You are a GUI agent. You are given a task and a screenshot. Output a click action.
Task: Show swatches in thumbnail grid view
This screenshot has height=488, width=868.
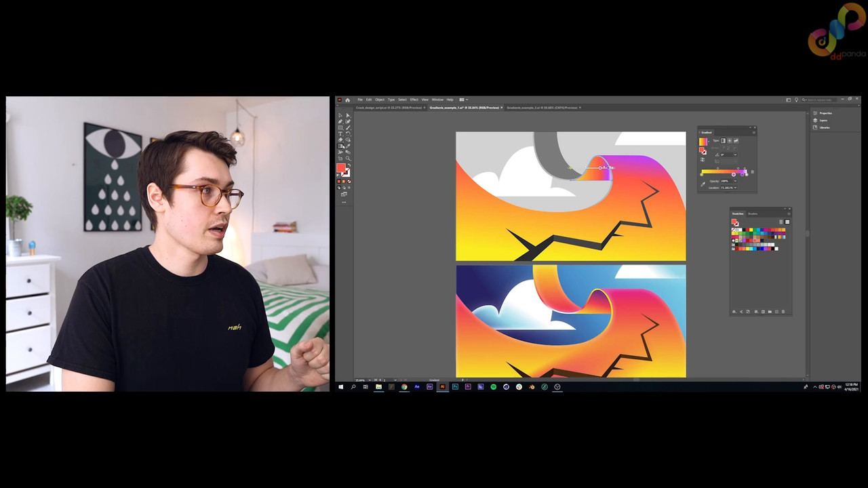[787, 222]
